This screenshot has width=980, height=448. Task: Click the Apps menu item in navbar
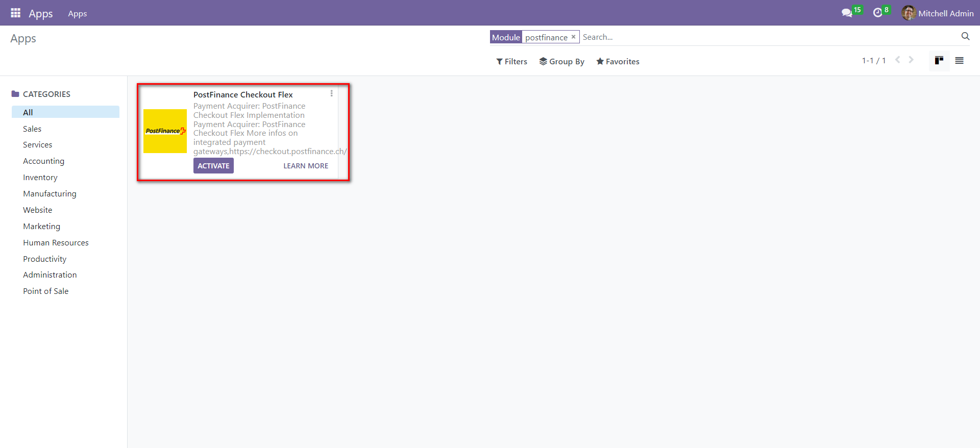coord(78,14)
